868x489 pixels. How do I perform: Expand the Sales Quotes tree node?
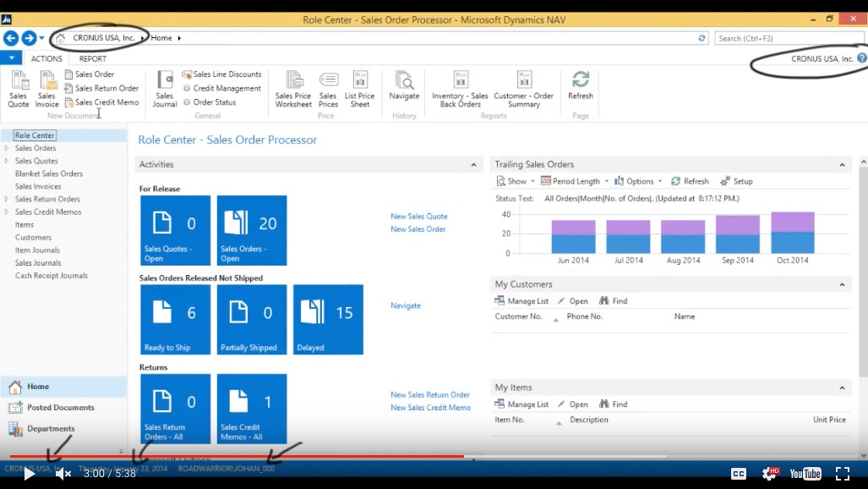pos(7,161)
